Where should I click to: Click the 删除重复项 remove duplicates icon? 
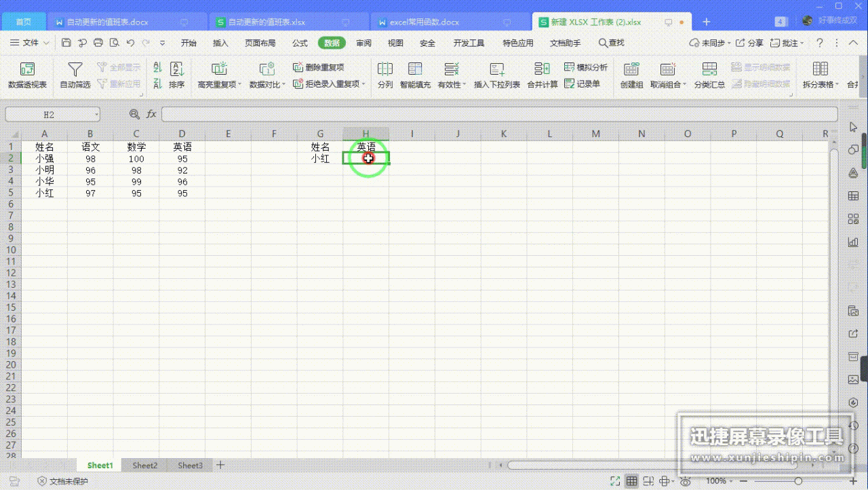[298, 68]
